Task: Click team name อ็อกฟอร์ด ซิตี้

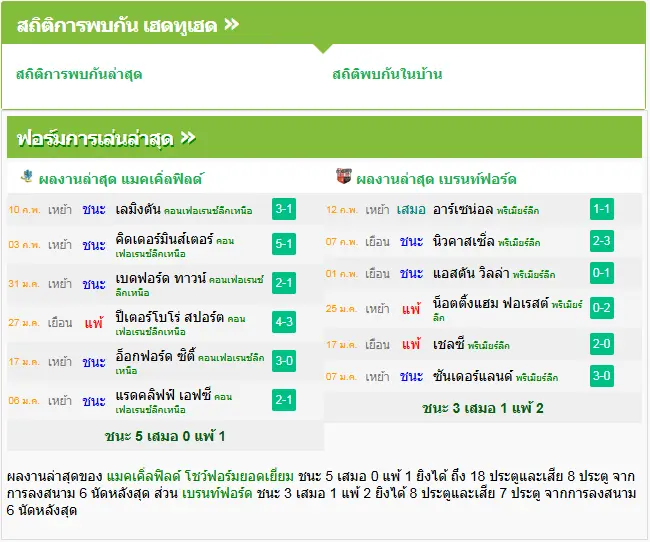Action: coord(155,356)
